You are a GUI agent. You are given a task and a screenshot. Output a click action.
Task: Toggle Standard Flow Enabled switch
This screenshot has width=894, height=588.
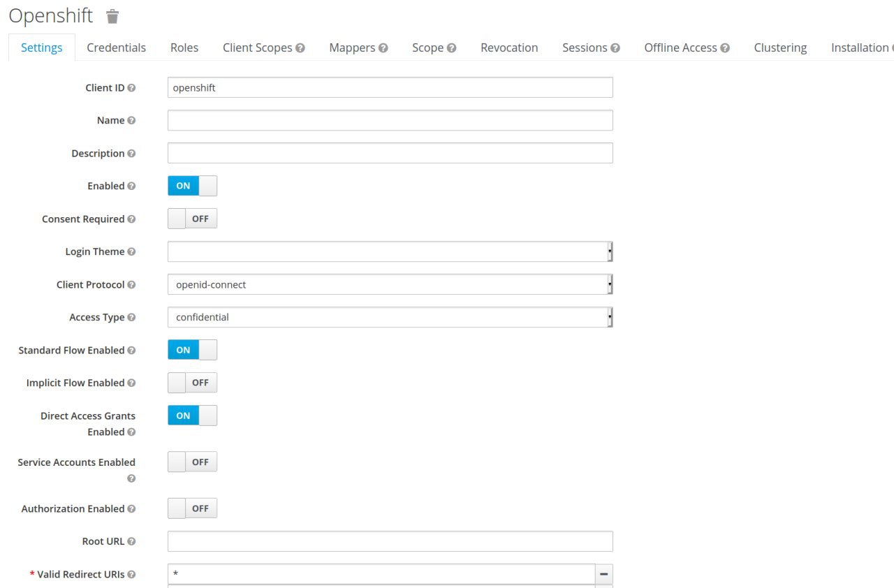192,350
